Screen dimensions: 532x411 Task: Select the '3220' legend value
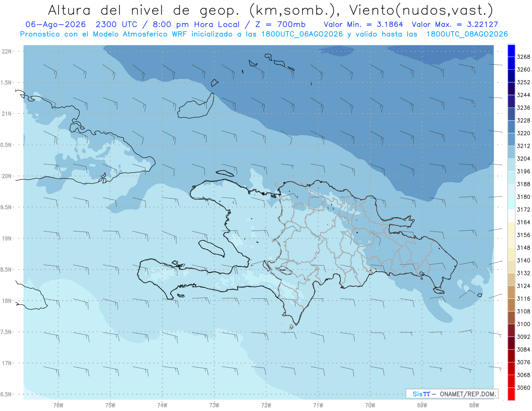tap(524, 133)
